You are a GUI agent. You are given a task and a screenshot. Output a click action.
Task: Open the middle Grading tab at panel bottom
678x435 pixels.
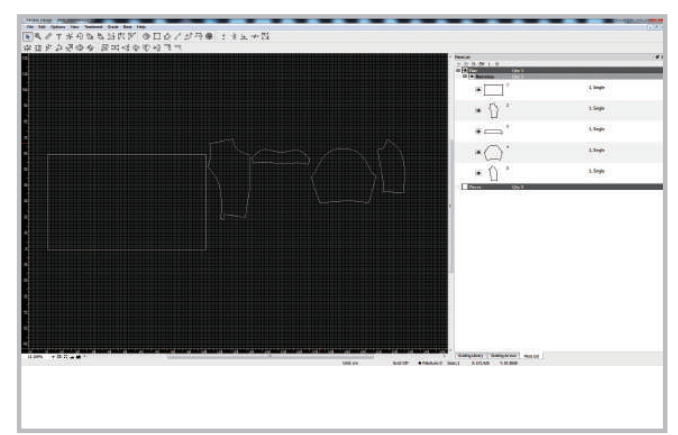point(503,356)
